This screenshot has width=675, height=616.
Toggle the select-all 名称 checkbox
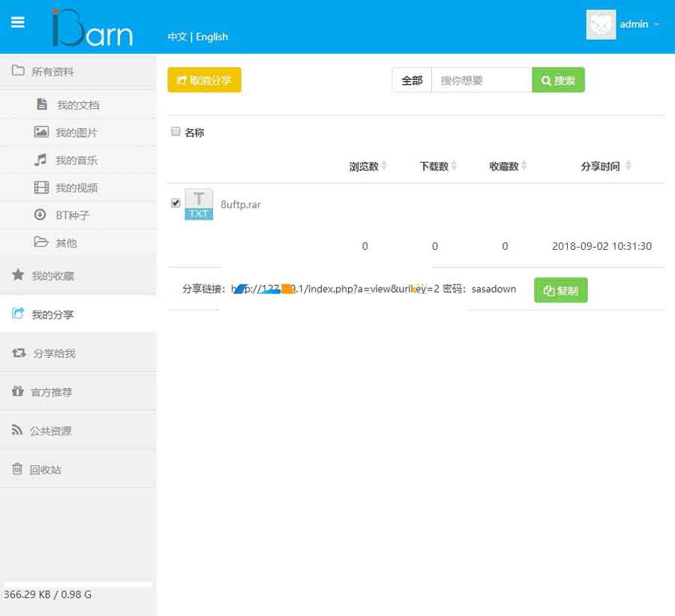(x=175, y=132)
